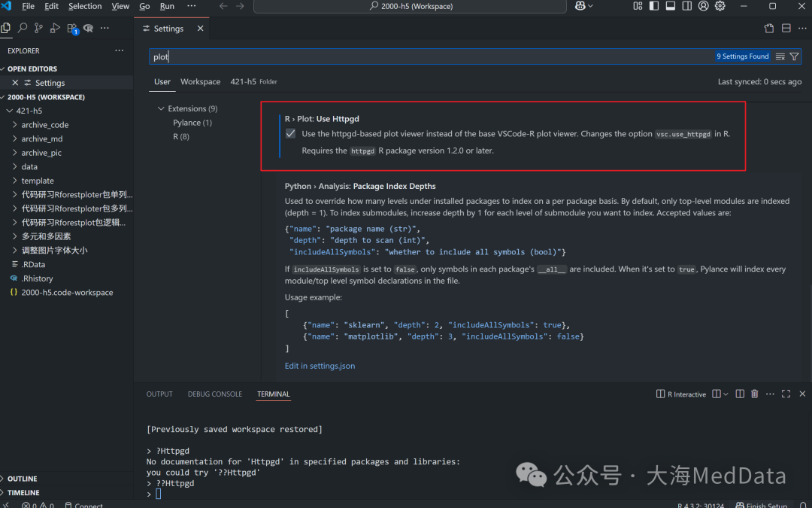Open the File menu
This screenshot has width=812, height=508.
(x=28, y=6)
